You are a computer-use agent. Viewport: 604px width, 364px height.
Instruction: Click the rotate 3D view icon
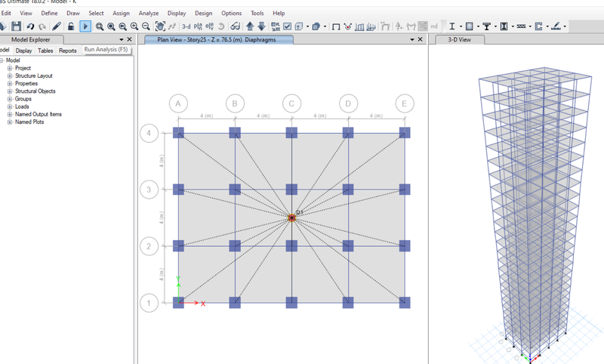221,26
